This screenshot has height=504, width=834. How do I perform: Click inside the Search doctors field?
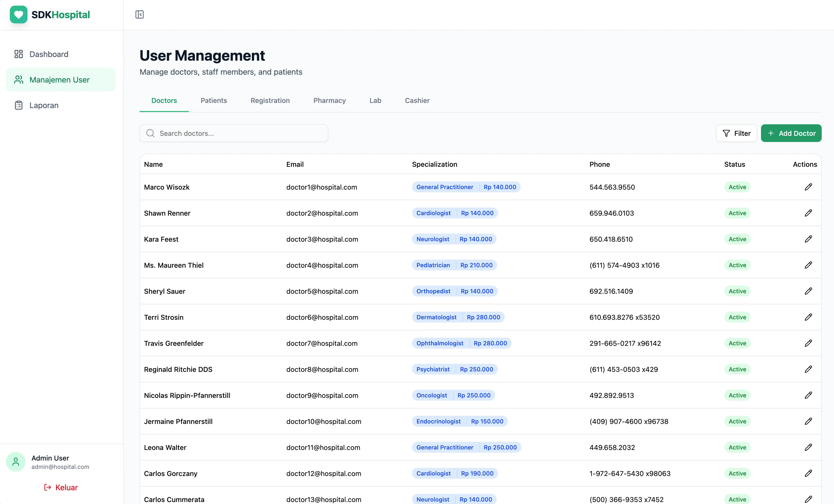[237, 133]
